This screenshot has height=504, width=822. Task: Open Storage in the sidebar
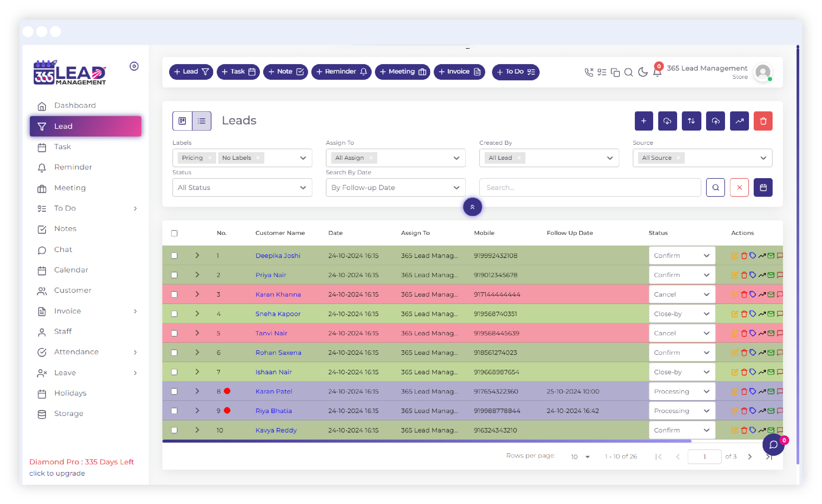coord(85,414)
